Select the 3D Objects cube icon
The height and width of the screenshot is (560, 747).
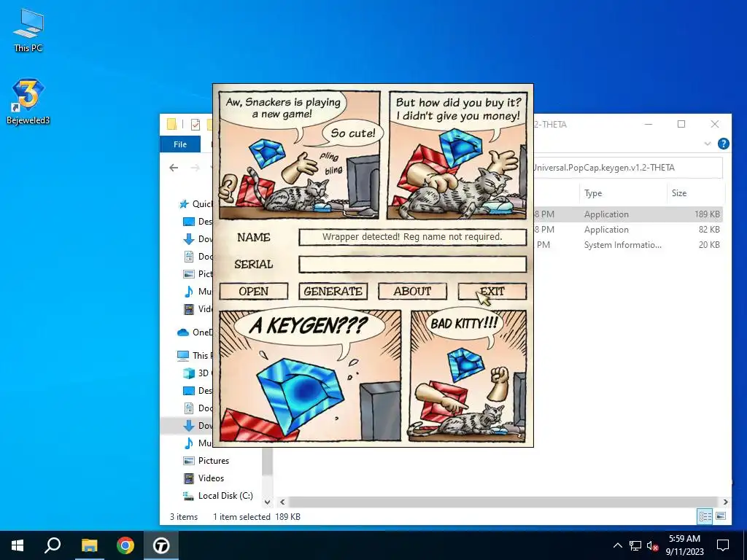coord(189,373)
